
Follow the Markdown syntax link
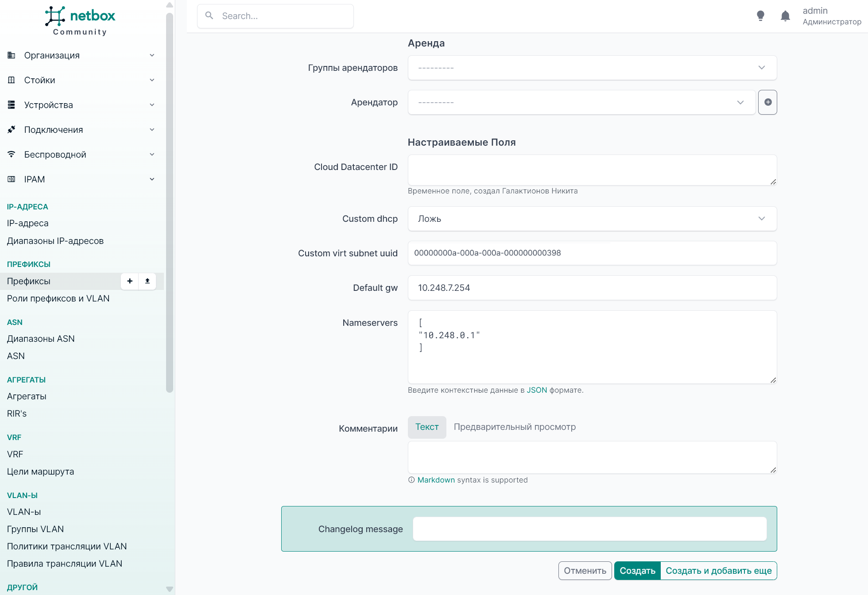[x=436, y=480]
